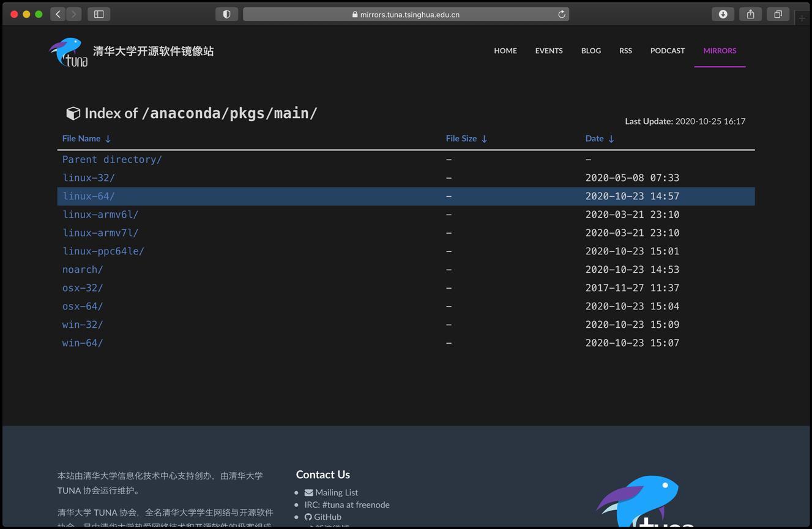The height and width of the screenshot is (529, 812).
Task: Click the date 2020-10-23 15:07
Action: 632,343
